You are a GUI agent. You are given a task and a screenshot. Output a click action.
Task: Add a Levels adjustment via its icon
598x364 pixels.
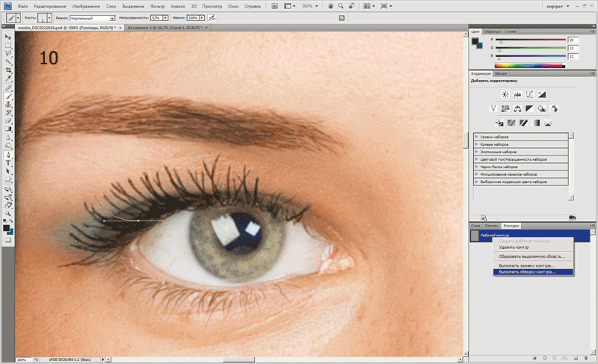(517, 94)
